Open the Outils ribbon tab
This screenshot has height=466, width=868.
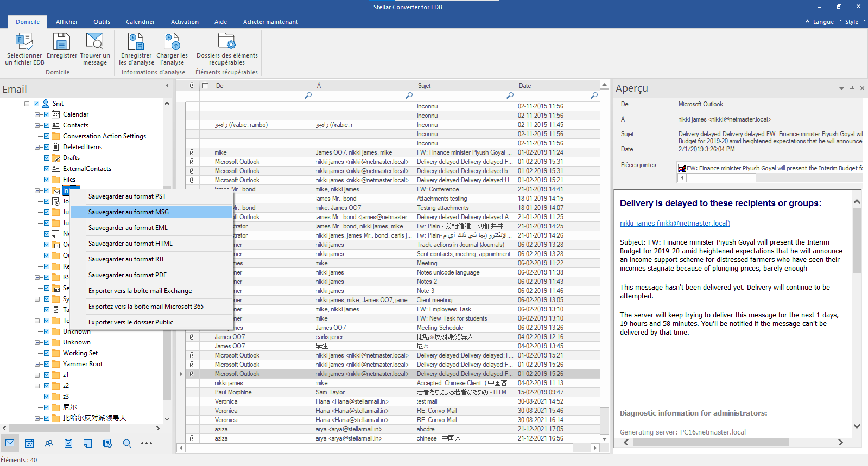[x=102, y=22]
